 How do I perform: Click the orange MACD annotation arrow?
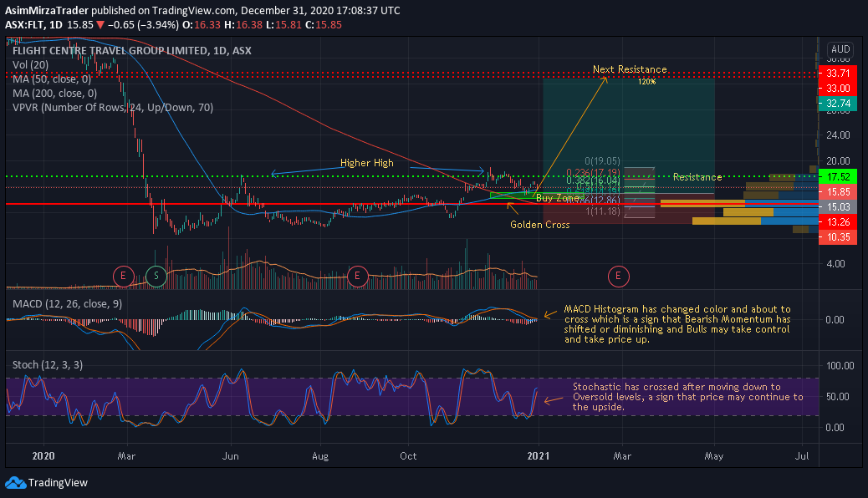pyautogui.click(x=550, y=314)
